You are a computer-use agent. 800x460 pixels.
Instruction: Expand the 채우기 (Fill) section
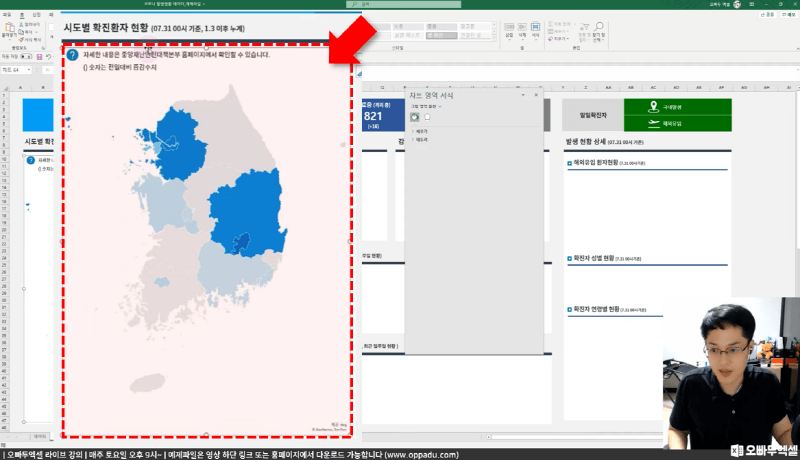click(x=418, y=131)
